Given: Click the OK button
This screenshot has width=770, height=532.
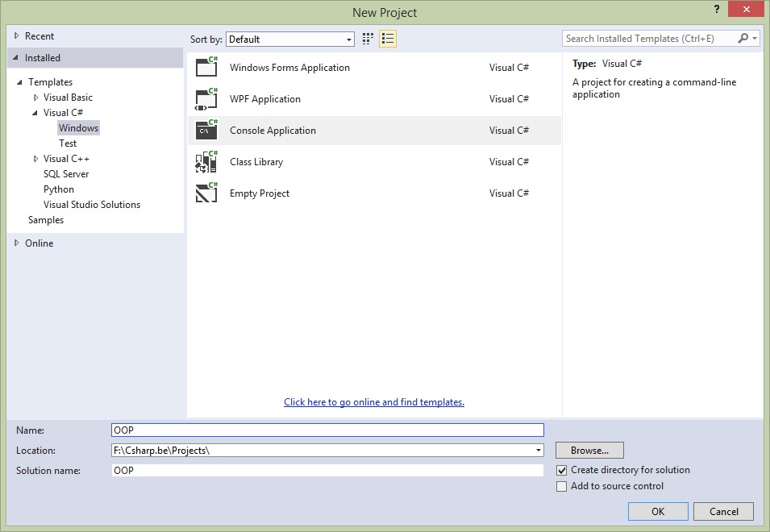Looking at the screenshot, I should point(658,511).
